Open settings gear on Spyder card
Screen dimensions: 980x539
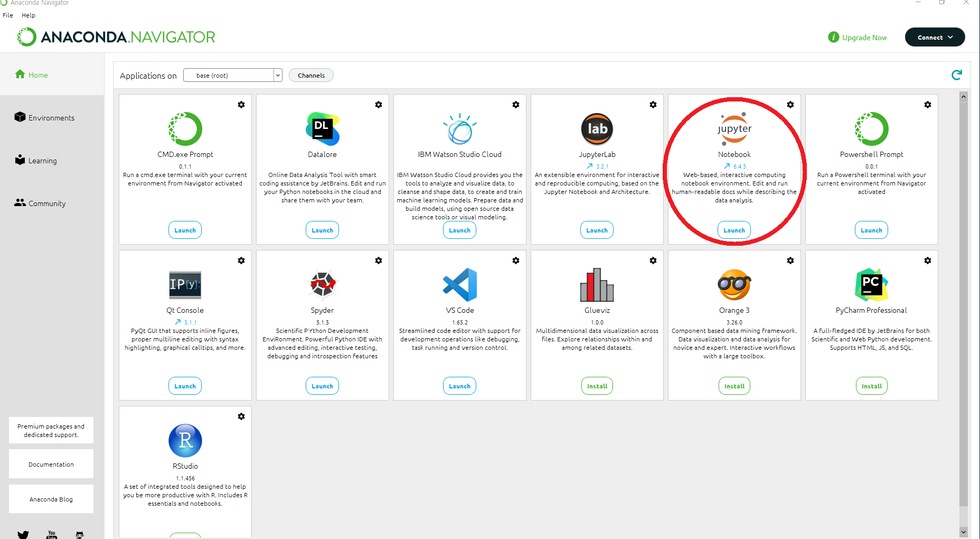[379, 261]
